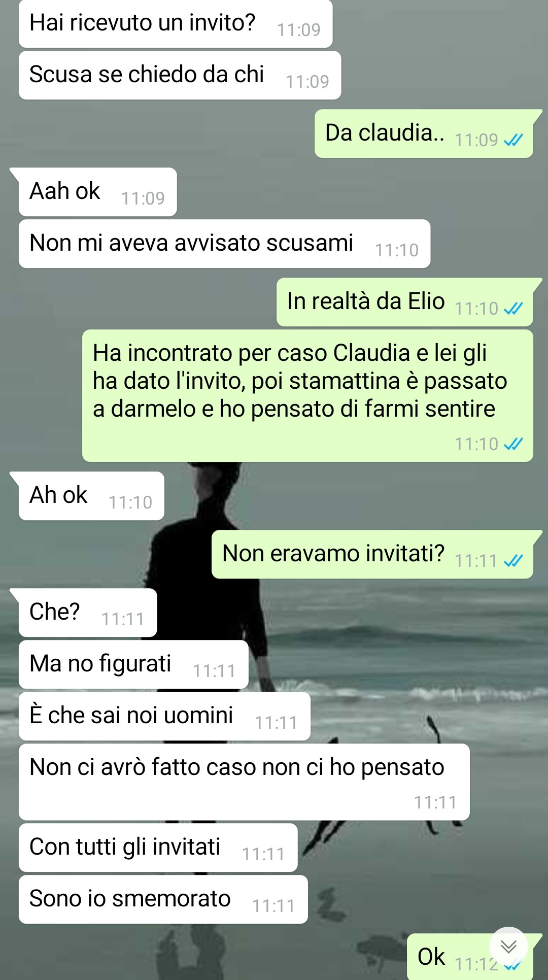Select the 'Hai ricevuto un invito?' message bubble
548x980 pixels.
click(x=176, y=24)
